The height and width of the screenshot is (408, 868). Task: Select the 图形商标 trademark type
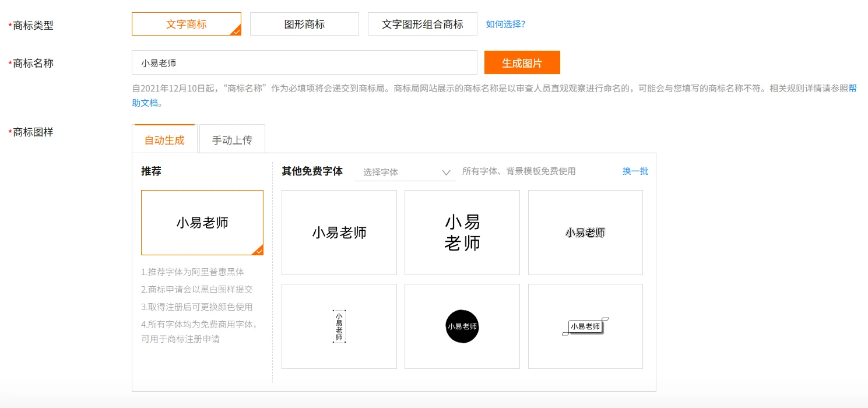(304, 24)
